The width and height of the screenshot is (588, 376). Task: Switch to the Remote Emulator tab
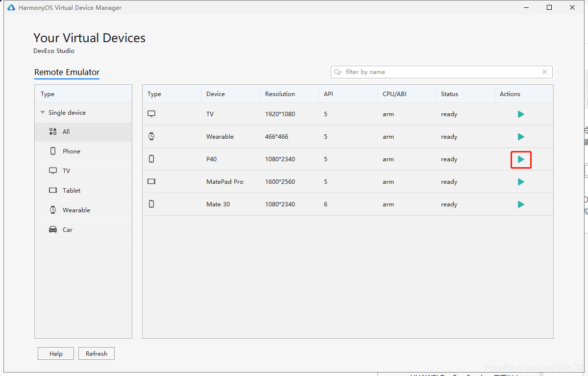[67, 72]
